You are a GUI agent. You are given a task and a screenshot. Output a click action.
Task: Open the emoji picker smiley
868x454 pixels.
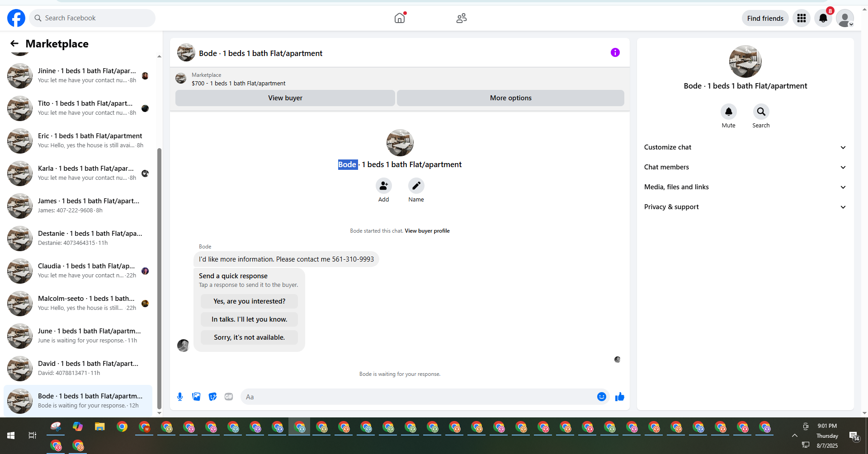click(602, 397)
